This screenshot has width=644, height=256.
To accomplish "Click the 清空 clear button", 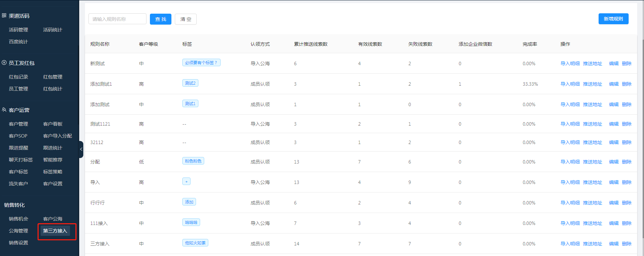I will coord(186,19).
